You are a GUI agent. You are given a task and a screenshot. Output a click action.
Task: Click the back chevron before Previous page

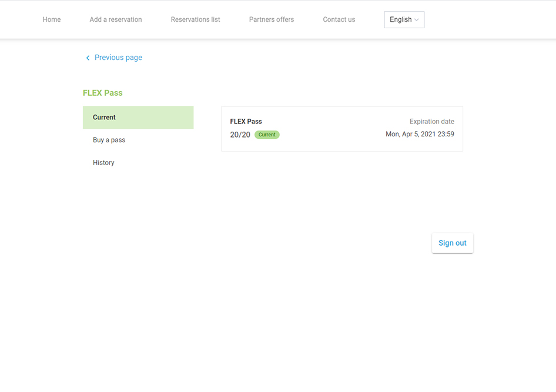coord(88,58)
